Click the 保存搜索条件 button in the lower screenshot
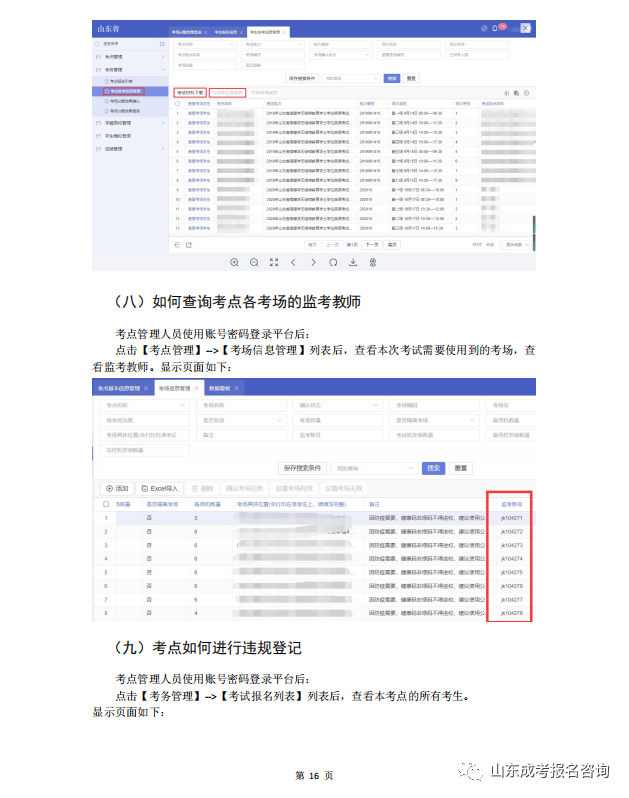 point(302,468)
